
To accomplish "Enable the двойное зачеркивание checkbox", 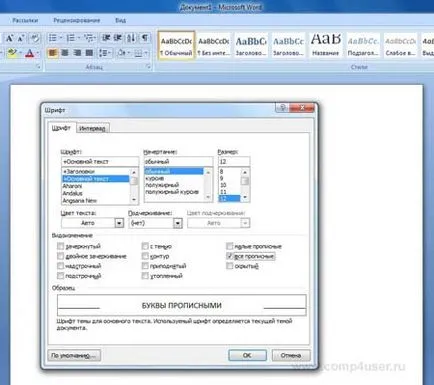I will click(x=60, y=256).
